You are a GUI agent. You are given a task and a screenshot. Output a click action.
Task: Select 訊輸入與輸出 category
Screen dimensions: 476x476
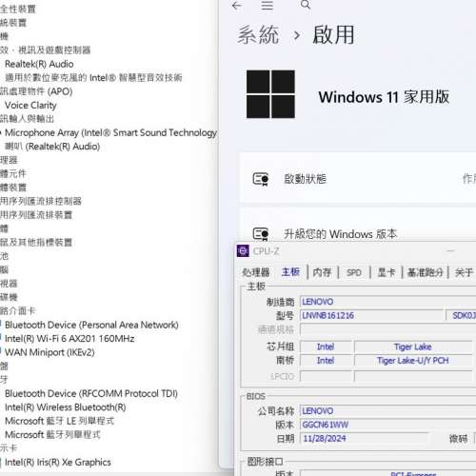pos(27,119)
